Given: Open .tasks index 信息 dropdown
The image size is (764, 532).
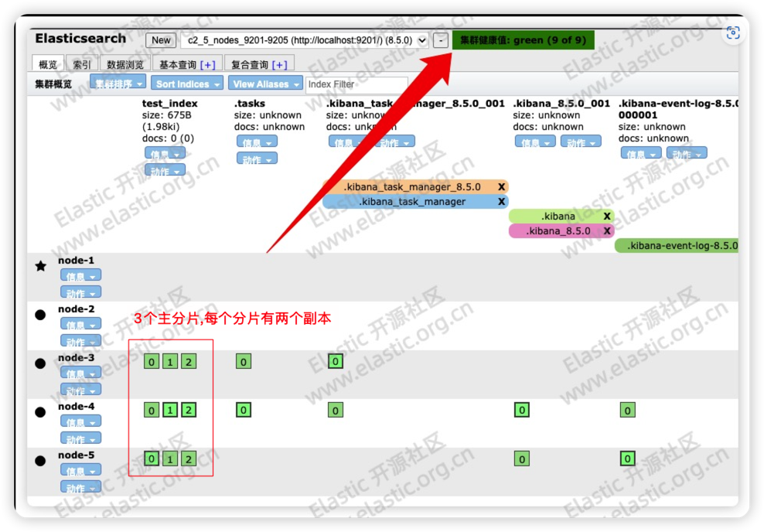Looking at the screenshot, I should [257, 142].
